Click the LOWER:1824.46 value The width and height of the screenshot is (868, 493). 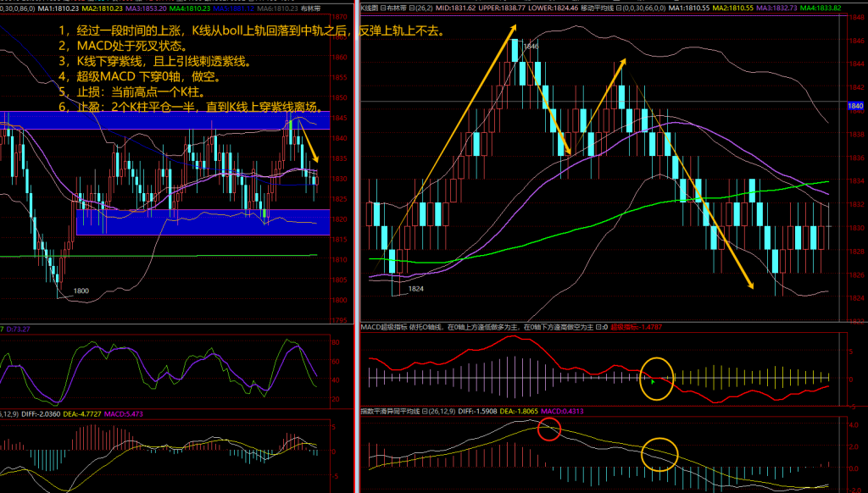pyautogui.click(x=553, y=8)
